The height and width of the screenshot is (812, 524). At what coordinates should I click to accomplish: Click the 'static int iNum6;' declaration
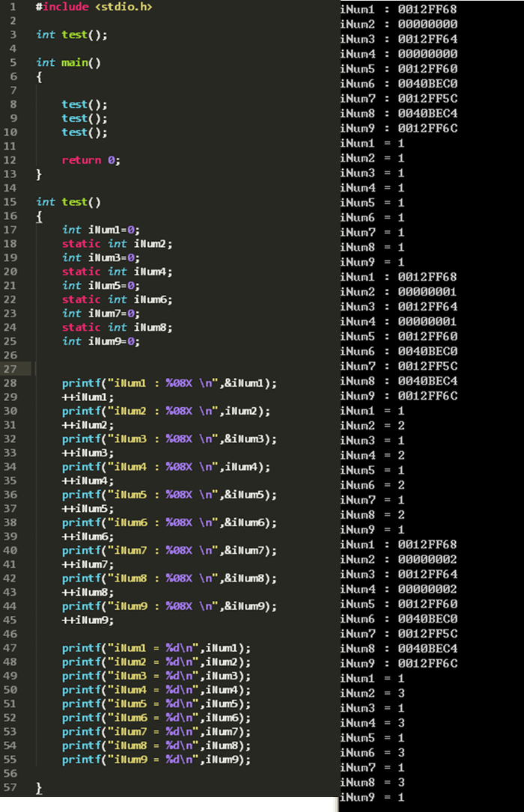117,300
